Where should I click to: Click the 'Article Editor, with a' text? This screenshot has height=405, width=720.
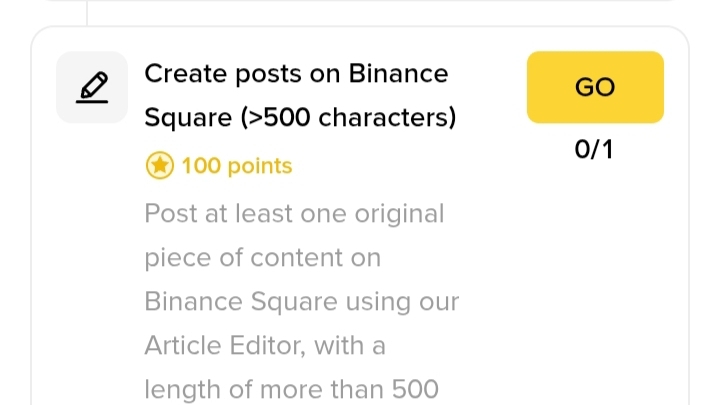(x=266, y=345)
